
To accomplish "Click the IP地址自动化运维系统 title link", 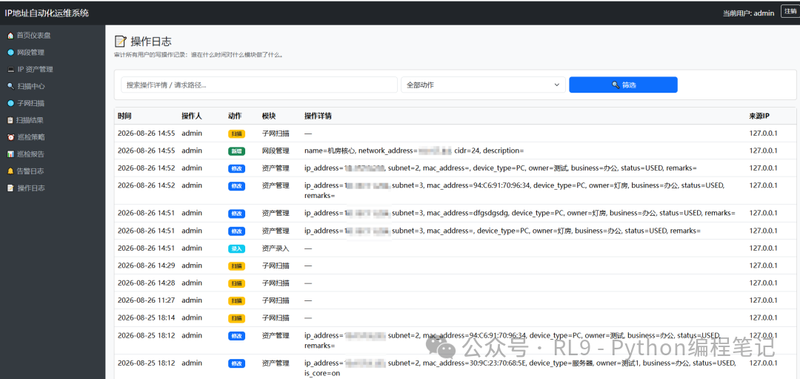I will 46,13.
